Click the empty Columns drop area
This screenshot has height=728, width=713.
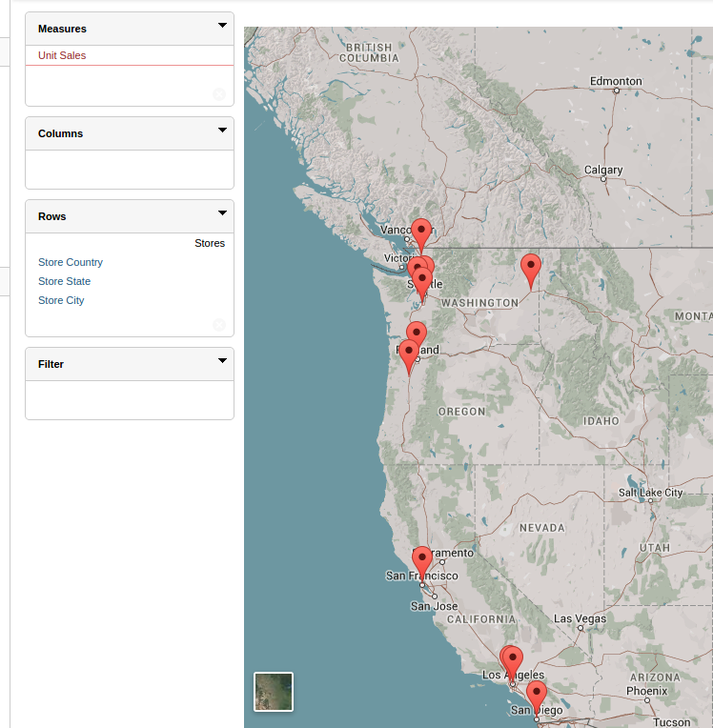click(130, 170)
